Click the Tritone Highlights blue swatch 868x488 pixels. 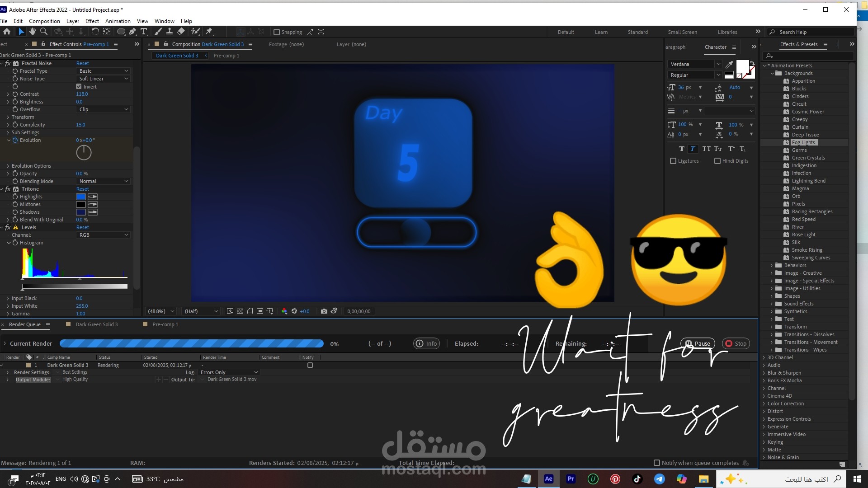click(81, 197)
